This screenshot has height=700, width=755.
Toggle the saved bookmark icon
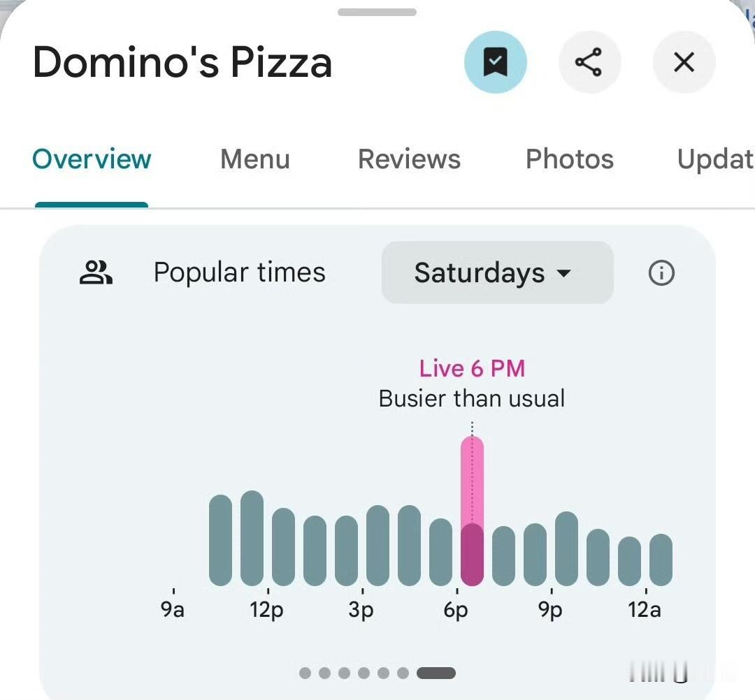tap(495, 62)
